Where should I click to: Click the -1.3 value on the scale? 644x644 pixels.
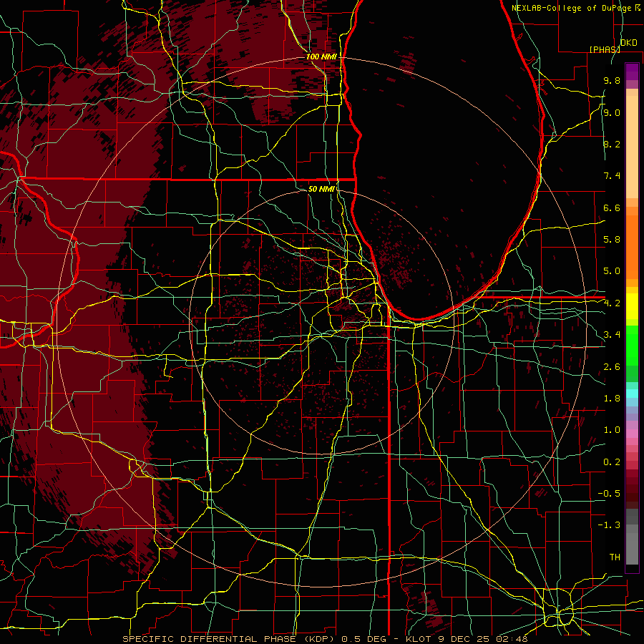pos(609,525)
